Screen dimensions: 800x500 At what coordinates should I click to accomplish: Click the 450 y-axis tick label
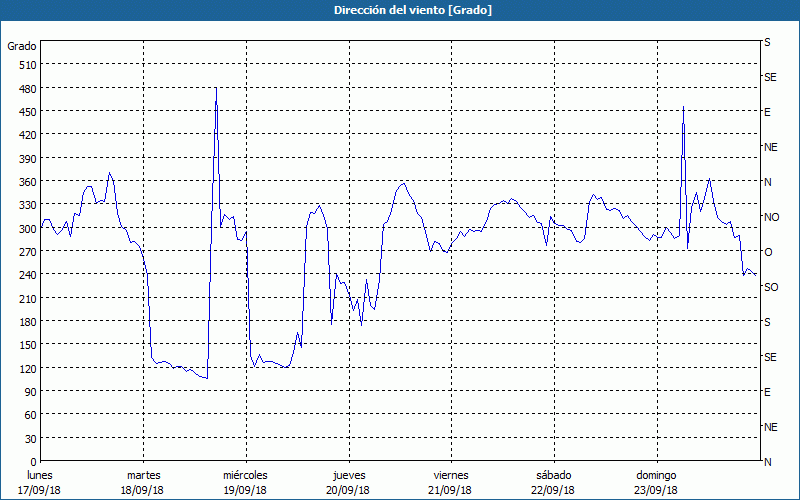coord(28,112)
